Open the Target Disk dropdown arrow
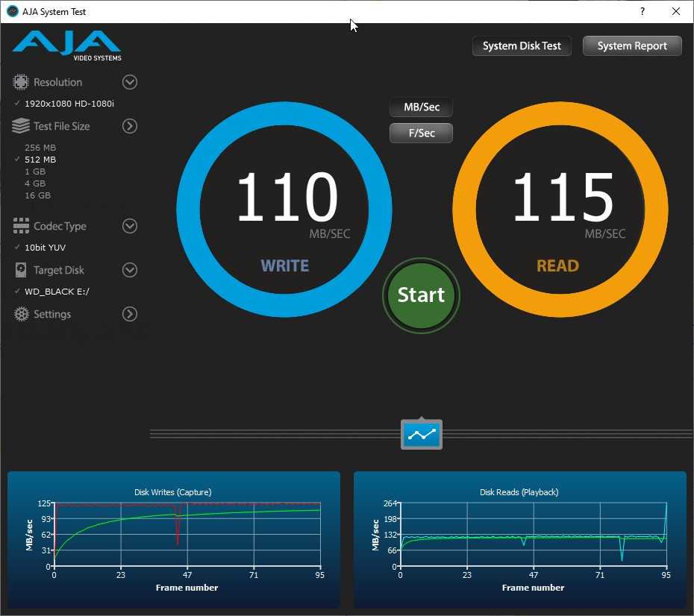The height and width of the screenshot is (616, 694). click(x=130, y=270)
